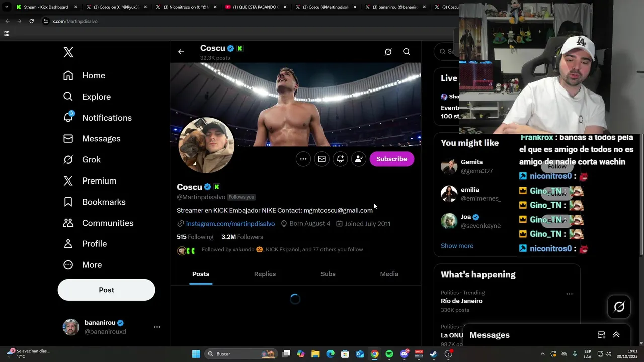Click the white Post button
The image size is (644, 362).
[x=106, y=290]
